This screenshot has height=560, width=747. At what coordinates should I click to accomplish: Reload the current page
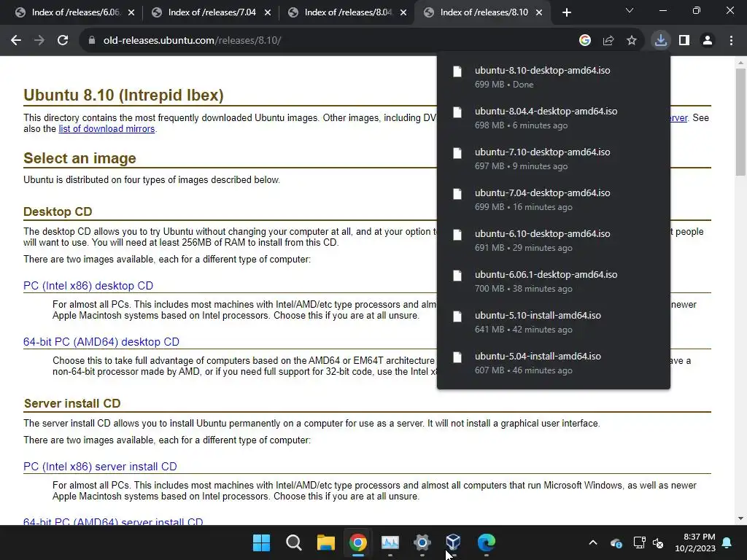[x=63, y=41]
